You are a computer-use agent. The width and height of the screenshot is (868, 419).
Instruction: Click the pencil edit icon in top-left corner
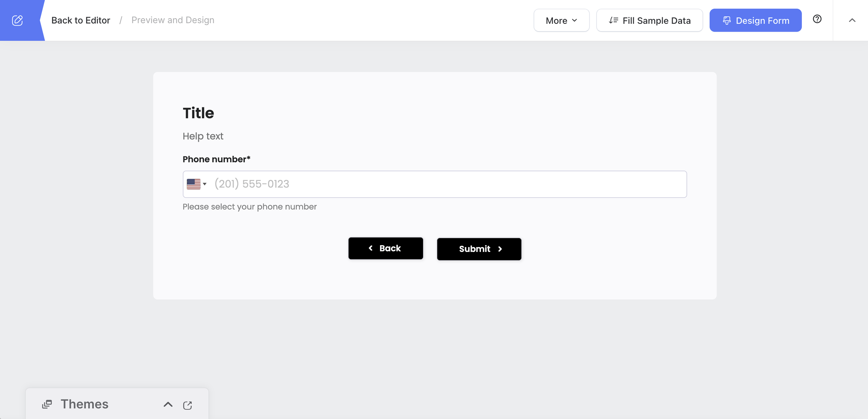pos(18,20)
